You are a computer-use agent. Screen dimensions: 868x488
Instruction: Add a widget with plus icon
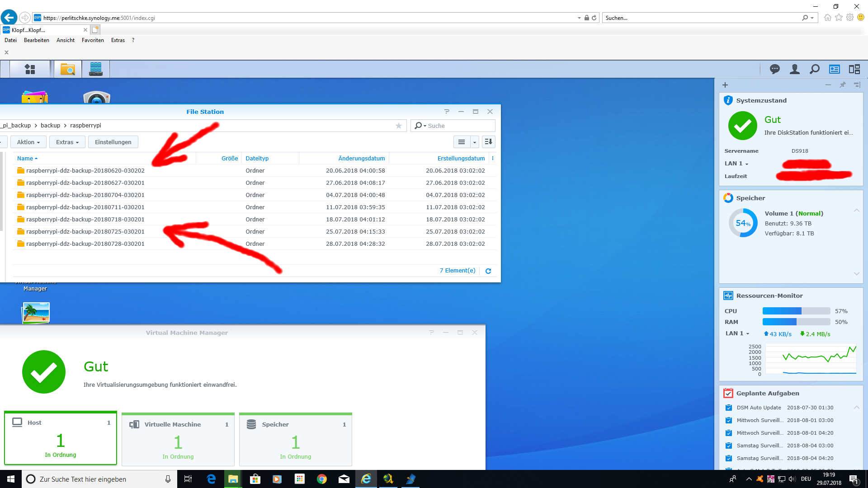point(725,85)
